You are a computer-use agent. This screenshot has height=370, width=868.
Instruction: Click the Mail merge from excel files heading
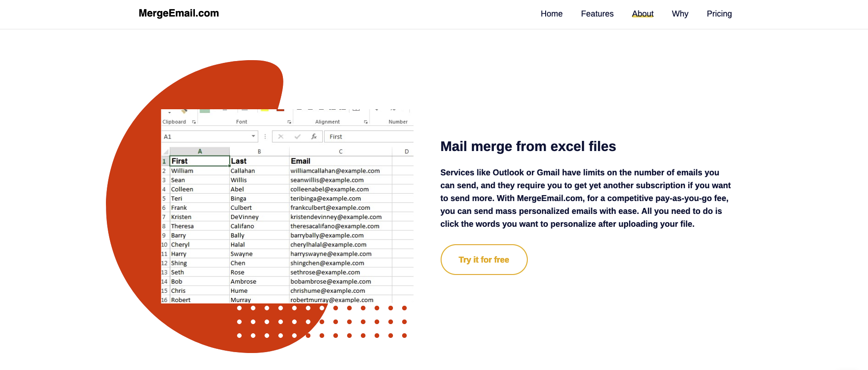click(528, 146)
